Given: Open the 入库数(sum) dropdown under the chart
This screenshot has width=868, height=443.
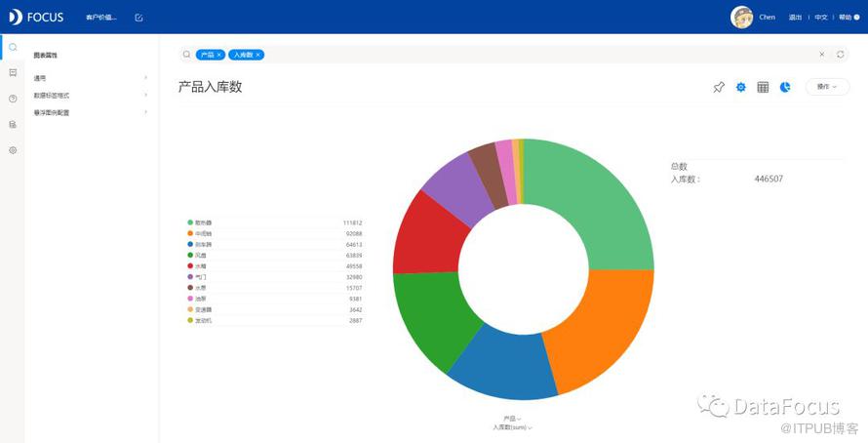Looking at the screenshot, I should 513,427.
